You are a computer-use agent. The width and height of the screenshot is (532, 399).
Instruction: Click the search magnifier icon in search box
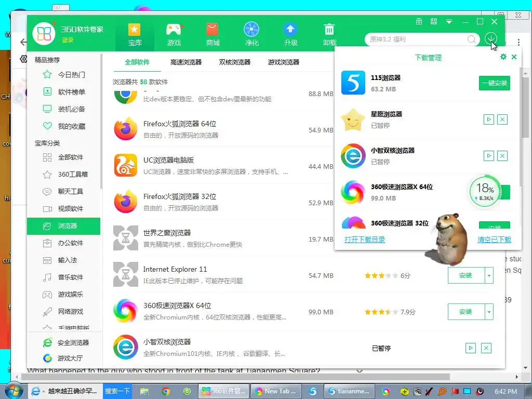point(471,39)
